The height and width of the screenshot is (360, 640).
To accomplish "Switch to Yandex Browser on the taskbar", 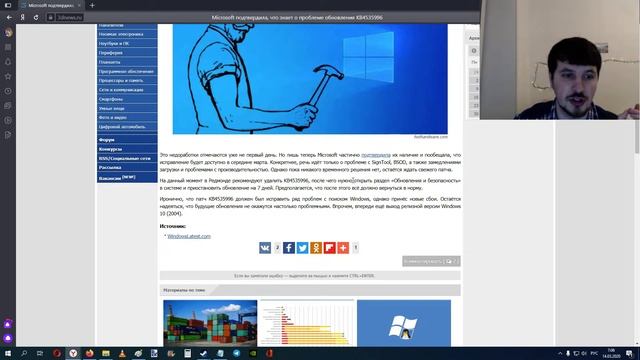I will tap(73, 353).
